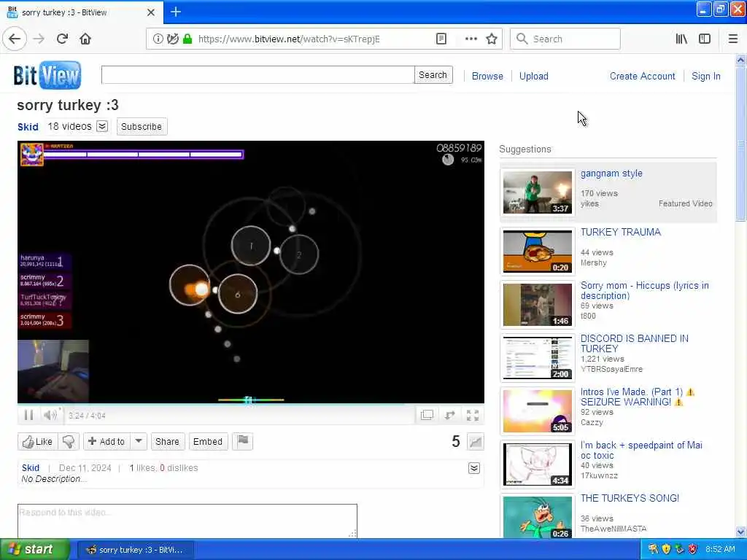The height and width of the screenshot is (560, 747).
Task: Click the respond to this video textbox
Action: click(x=187, y=521)
